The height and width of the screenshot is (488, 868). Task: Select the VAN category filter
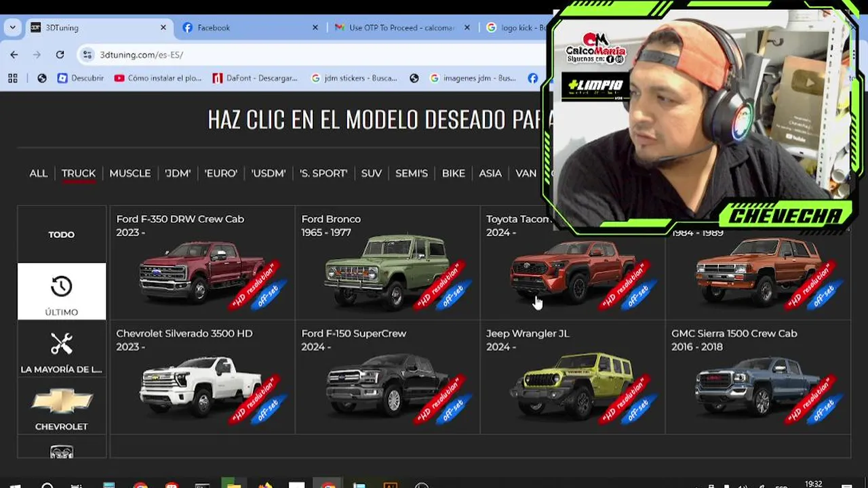pos(526,174)
